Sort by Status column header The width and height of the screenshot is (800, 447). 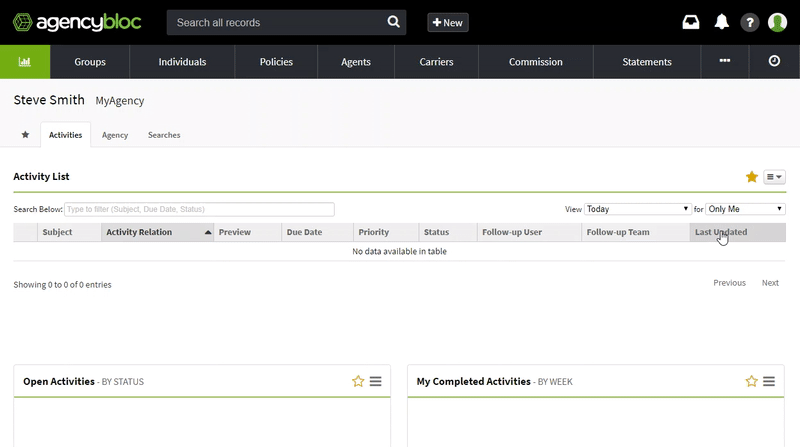tap(448, 232)
